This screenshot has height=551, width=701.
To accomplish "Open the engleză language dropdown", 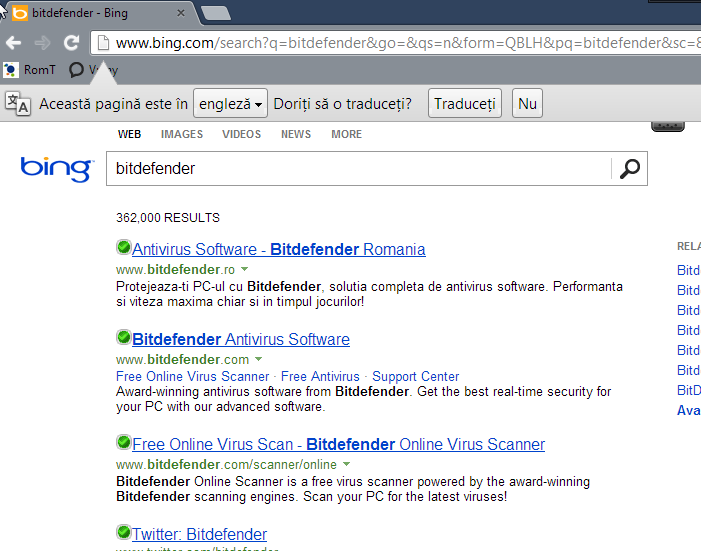I will point(230,103).
